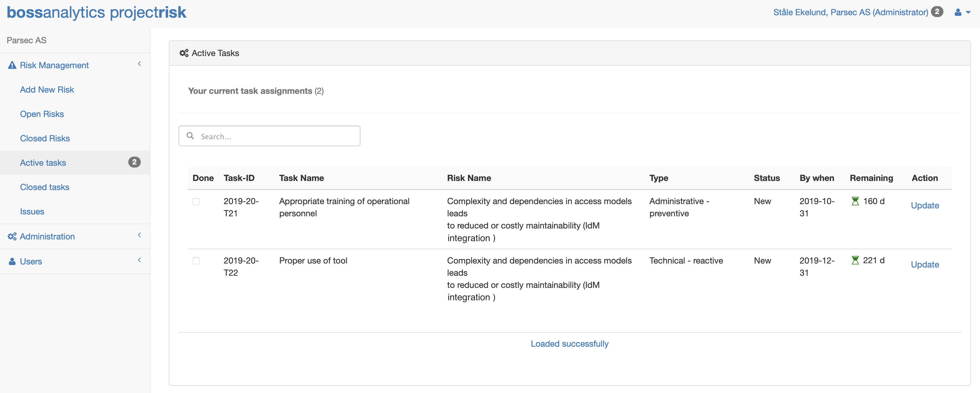Open the Users menu
The height and width of the screenshot is (393, 980).
31,261
